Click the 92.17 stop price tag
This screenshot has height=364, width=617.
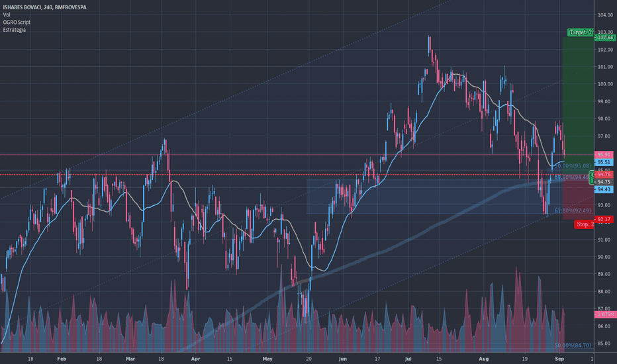pos(604,219)
